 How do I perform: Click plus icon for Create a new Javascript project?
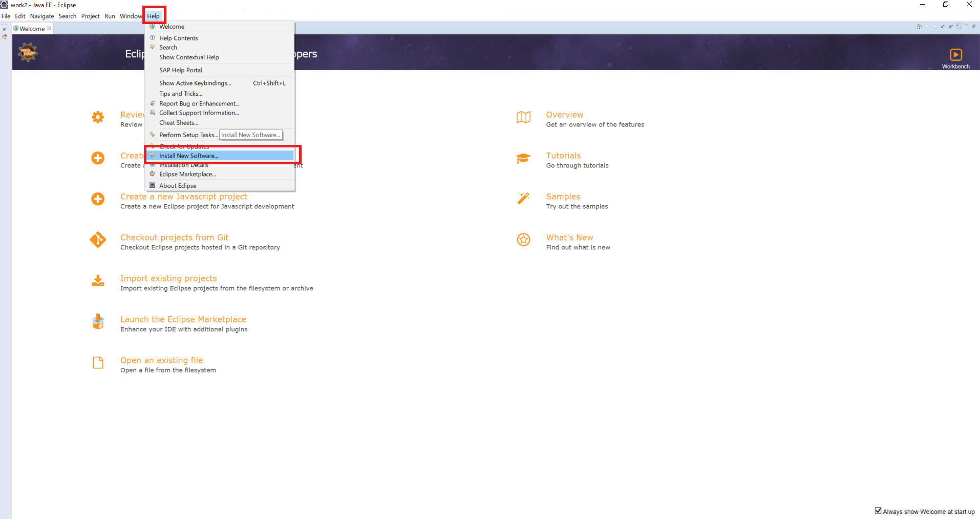coord(98,199)
